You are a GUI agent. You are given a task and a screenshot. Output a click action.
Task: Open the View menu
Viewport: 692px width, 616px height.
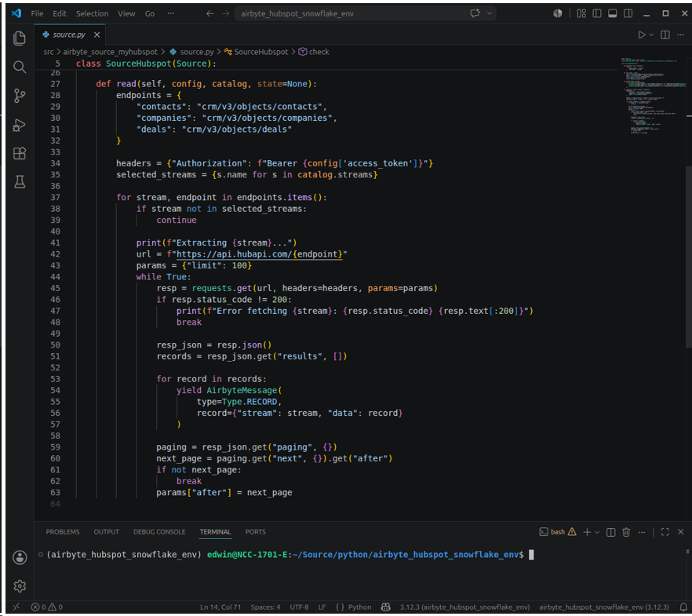pos(126,13)
